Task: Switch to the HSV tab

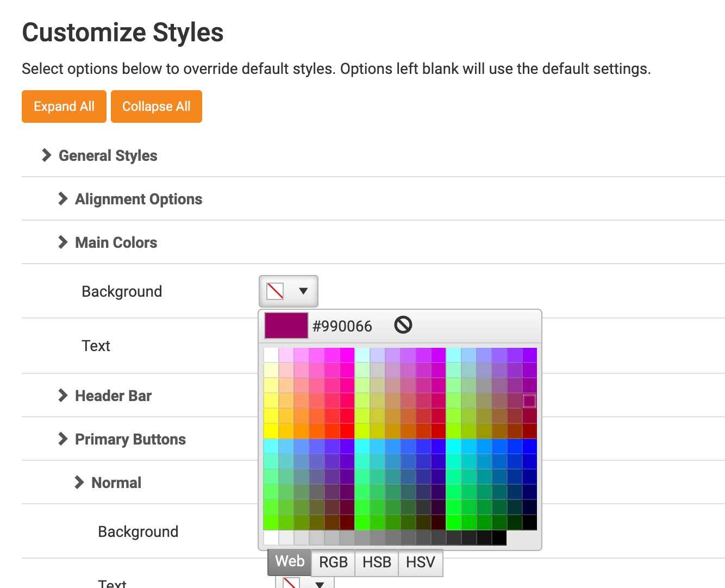Action: (421, 562)
